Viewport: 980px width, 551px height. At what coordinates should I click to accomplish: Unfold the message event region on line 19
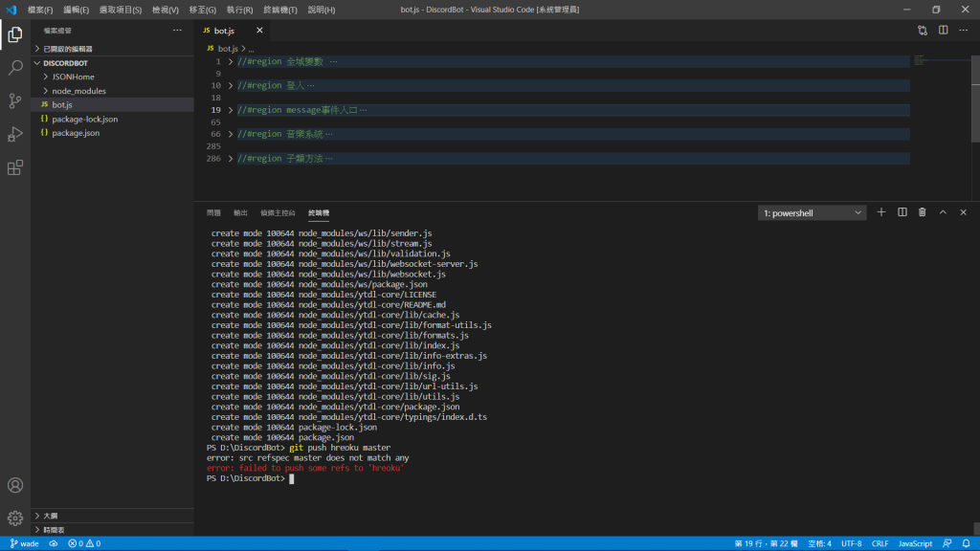click(231, 110)
